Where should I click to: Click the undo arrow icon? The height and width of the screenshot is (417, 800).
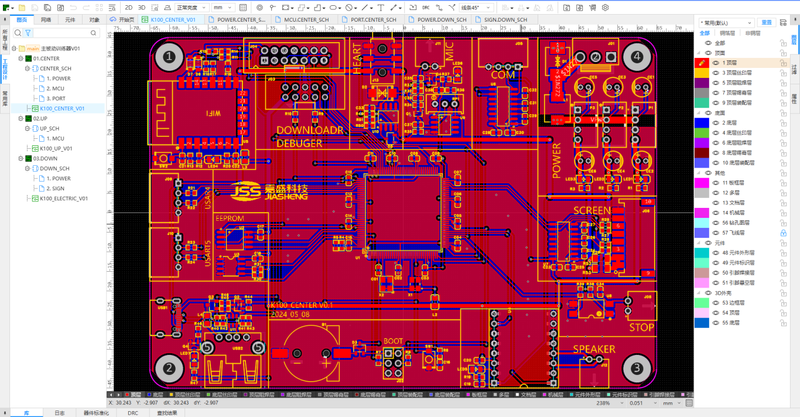coord(73,8)
